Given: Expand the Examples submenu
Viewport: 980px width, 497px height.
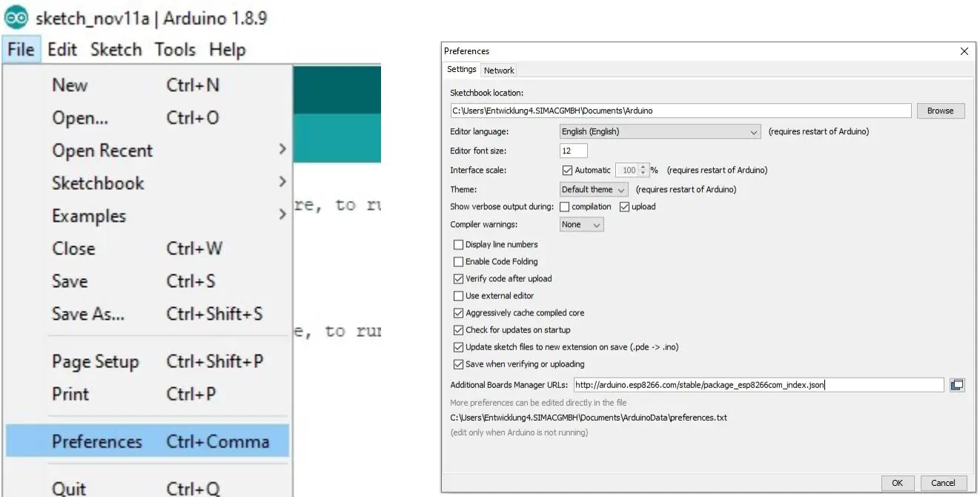Looking at the screenshot, I should [148, 216].
